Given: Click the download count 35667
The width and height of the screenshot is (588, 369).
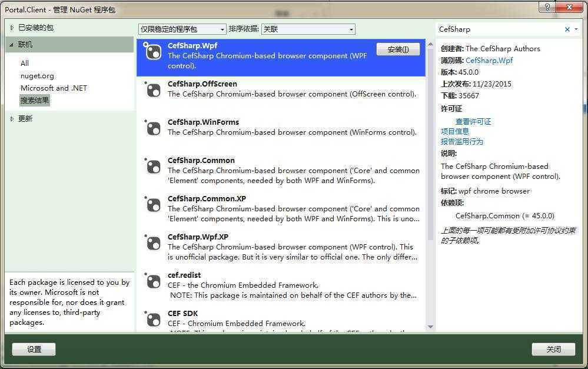Looking at the screenshot, I should click(469, 95).
